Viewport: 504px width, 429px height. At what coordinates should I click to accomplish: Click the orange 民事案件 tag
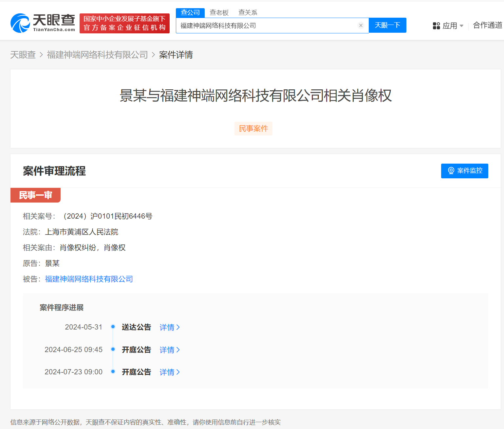pyautogui.click(x=253, y=129)
